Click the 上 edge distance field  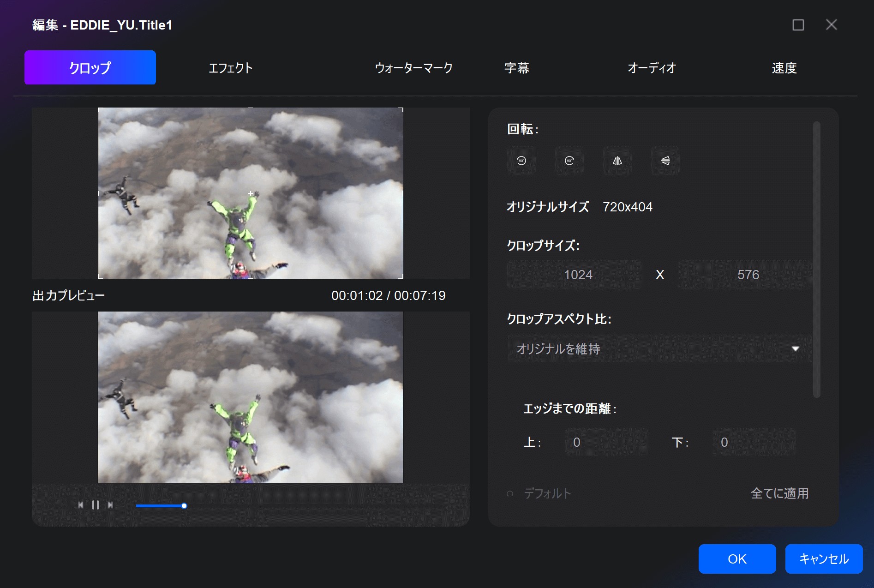[607, 442]
